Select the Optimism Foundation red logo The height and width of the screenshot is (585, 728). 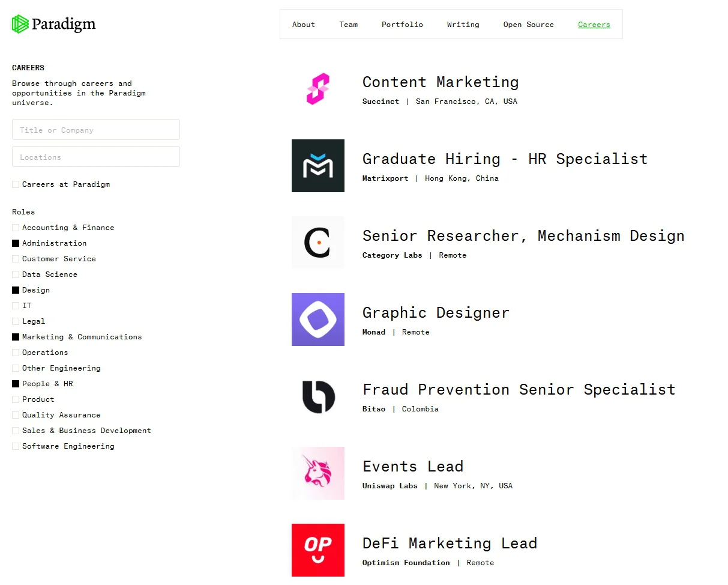pyautogui.click(x=318, y=550)
